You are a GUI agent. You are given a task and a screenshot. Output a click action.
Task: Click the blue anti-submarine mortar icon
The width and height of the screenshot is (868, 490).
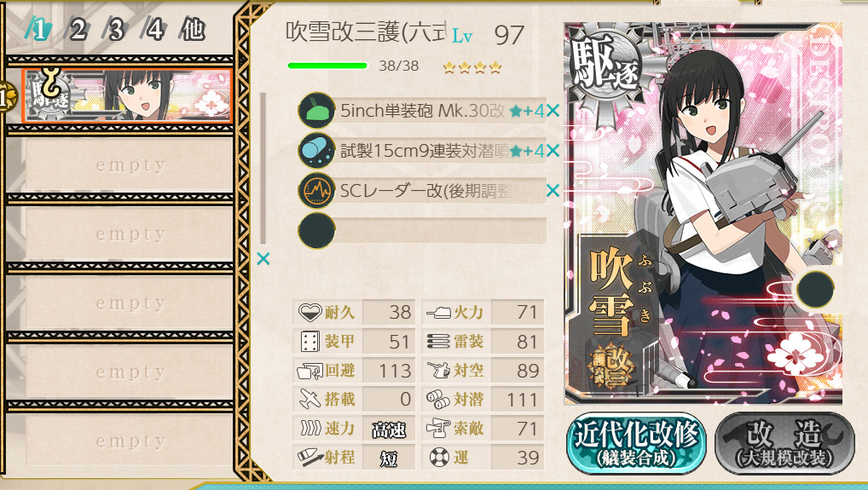coord(316,151)
